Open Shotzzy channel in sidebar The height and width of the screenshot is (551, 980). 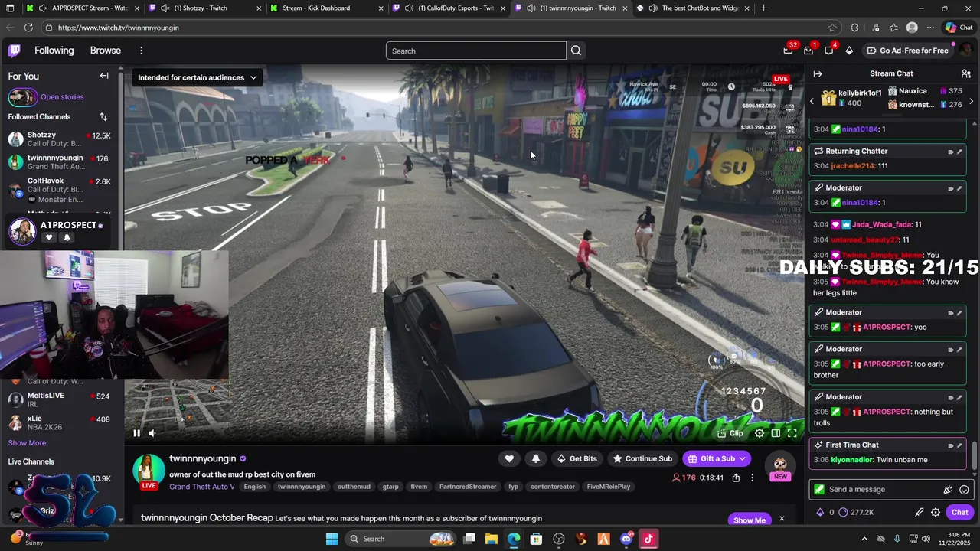pos(60,139)
